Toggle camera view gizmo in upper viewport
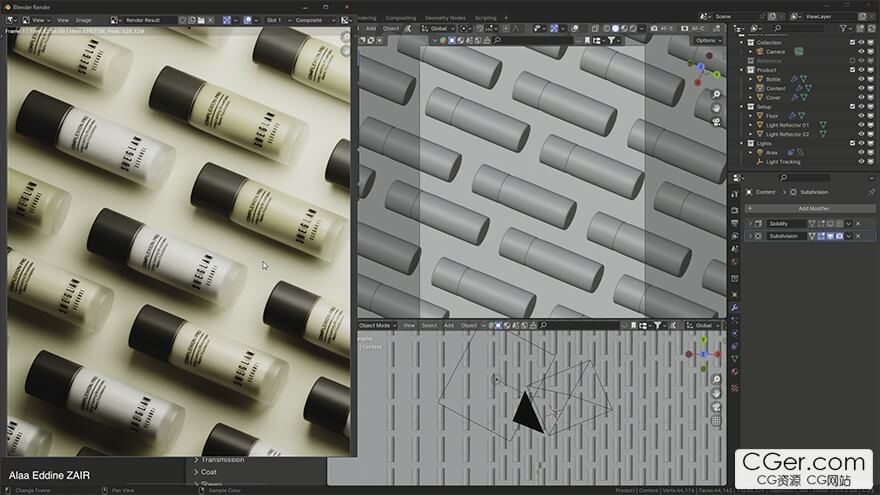 pos(716,122)
